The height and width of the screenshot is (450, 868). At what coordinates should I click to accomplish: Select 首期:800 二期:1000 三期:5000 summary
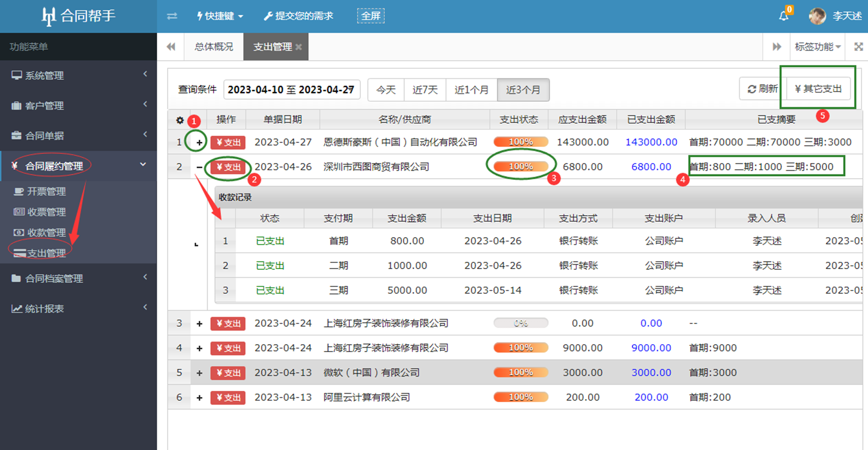[761, 167]
